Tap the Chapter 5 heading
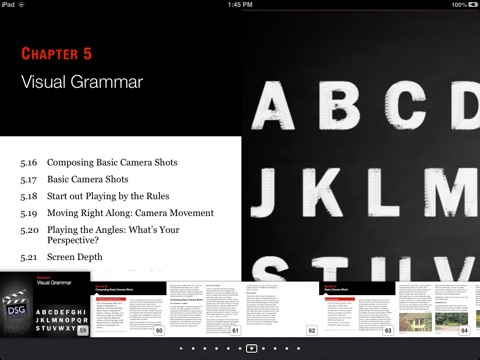Image resolution: width=480 pixels, height=360 pixels. pos(56,54)
